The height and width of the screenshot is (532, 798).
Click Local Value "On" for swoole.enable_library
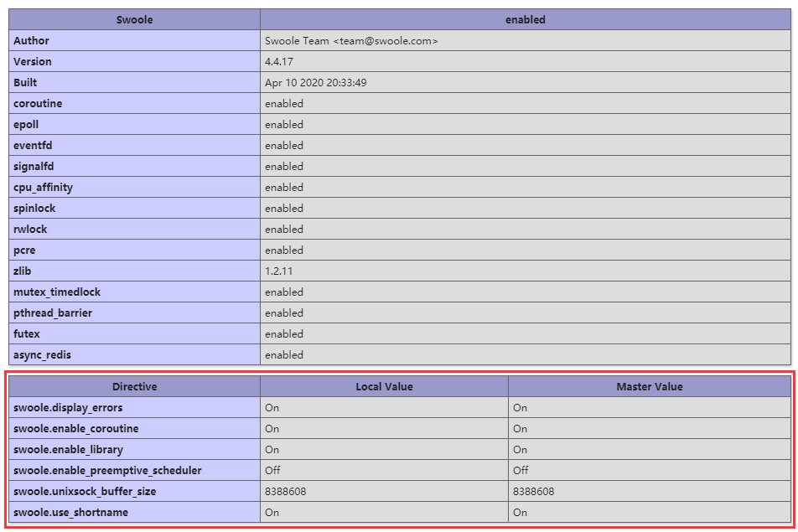coord(272,449)
